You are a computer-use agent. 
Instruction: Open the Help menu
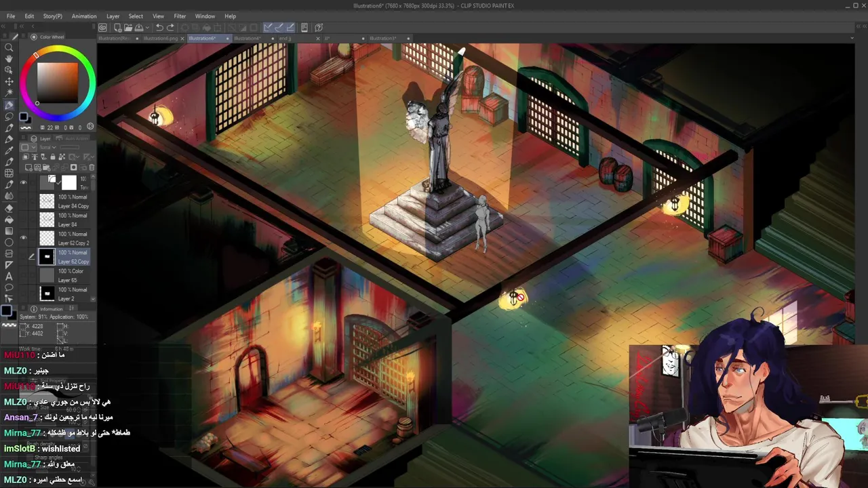tap(231, 16)
